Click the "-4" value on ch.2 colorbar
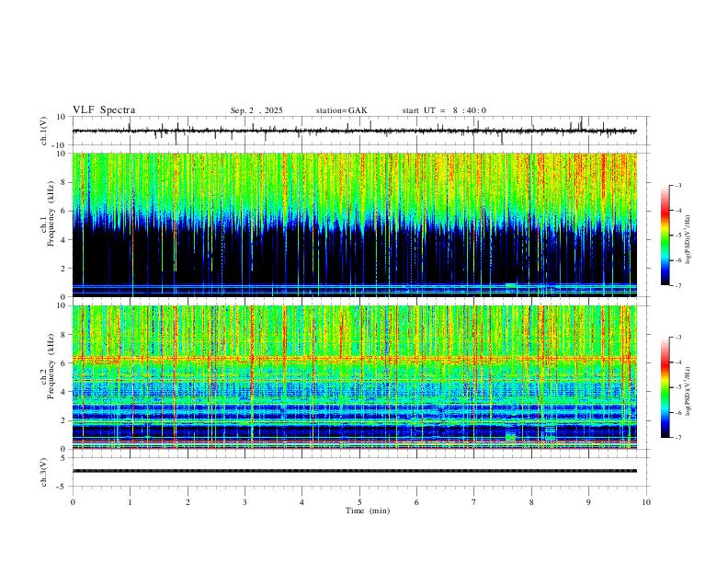This screenshot has width=728, height=563. [x=678, y=362]
